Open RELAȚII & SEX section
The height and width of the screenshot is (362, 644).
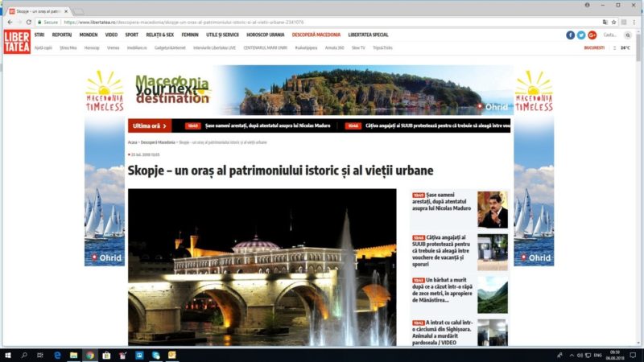coord(159,35)
